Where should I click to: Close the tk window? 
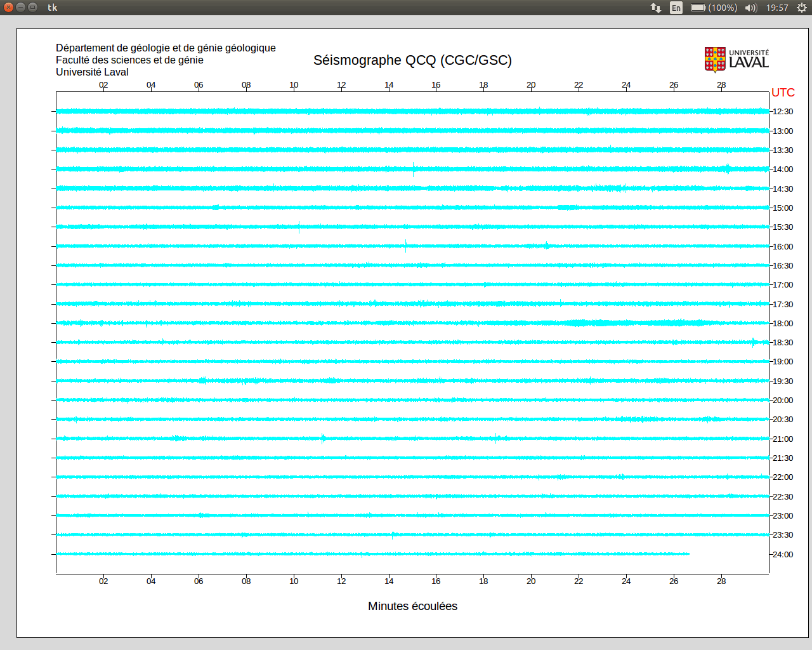[x=9, y=8]
